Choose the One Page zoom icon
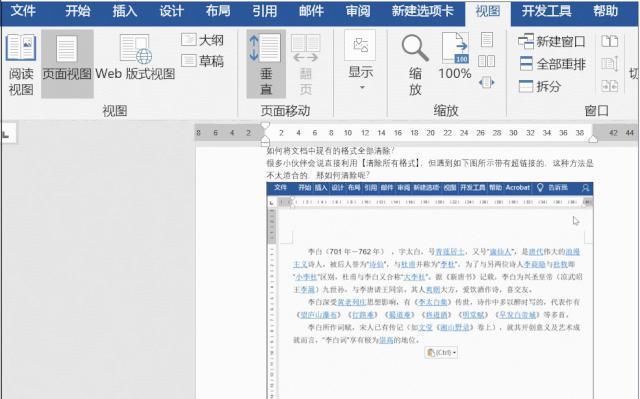This screenshot has height=399, width=640. pos(487,40)
